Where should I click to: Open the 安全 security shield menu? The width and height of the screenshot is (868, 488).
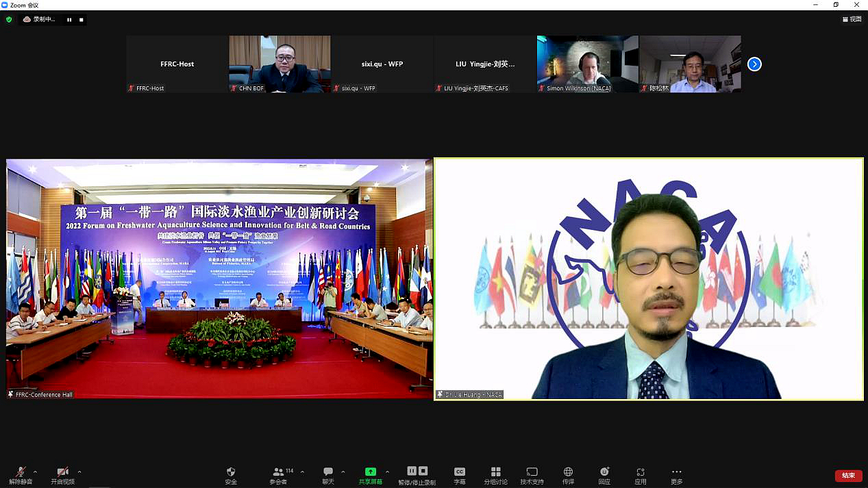231,476
